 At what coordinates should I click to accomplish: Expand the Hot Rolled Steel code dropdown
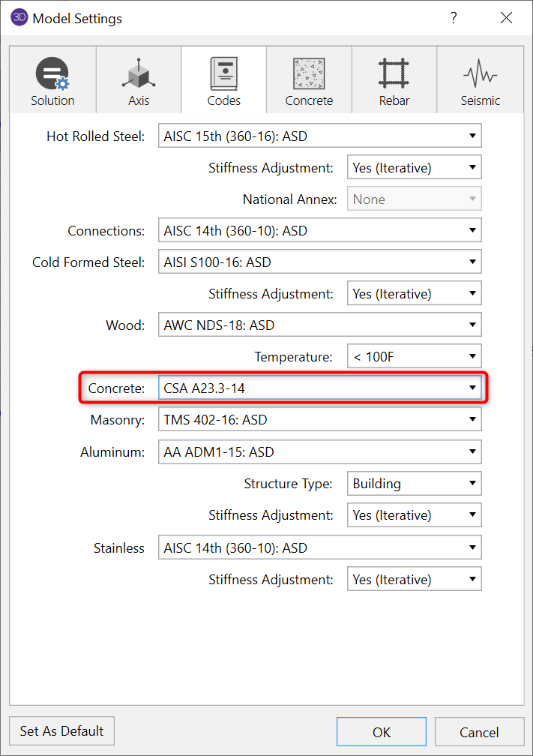(x=319, y=136)
